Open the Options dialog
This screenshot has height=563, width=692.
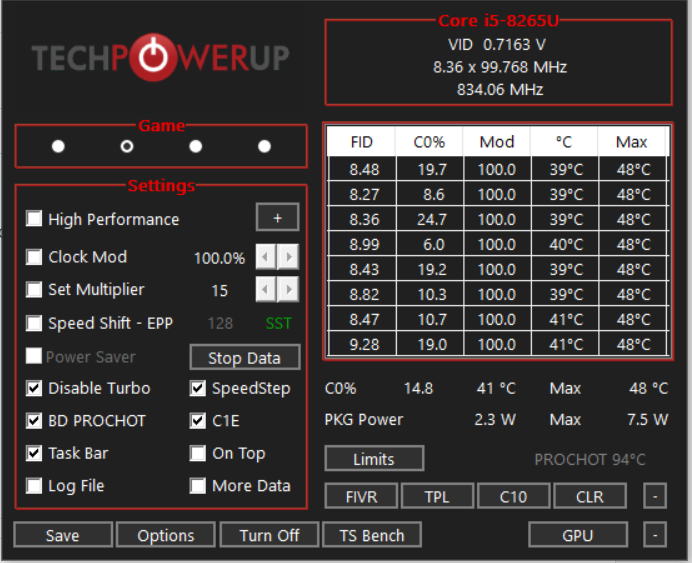tap(166, 535)
